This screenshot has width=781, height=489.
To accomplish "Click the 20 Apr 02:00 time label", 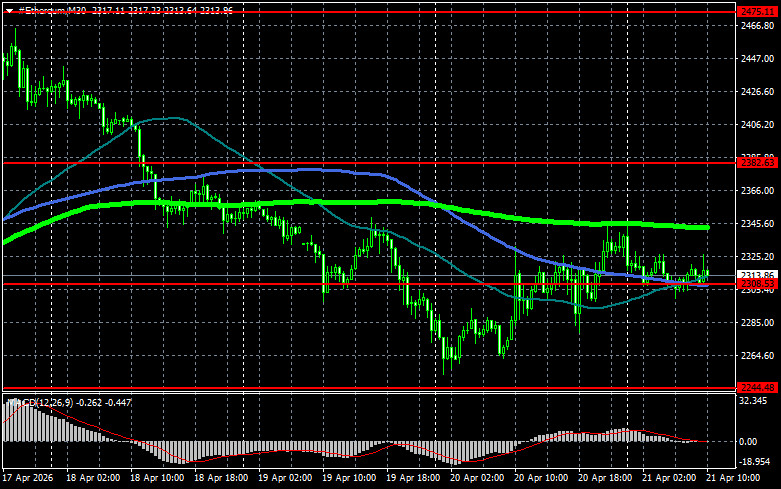I will [x=477, y=478].
